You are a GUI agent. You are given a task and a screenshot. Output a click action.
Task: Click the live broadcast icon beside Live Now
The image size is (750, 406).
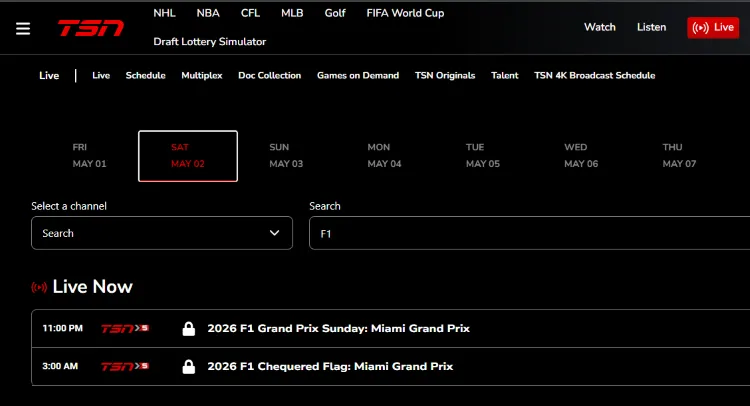coord(40,287)
